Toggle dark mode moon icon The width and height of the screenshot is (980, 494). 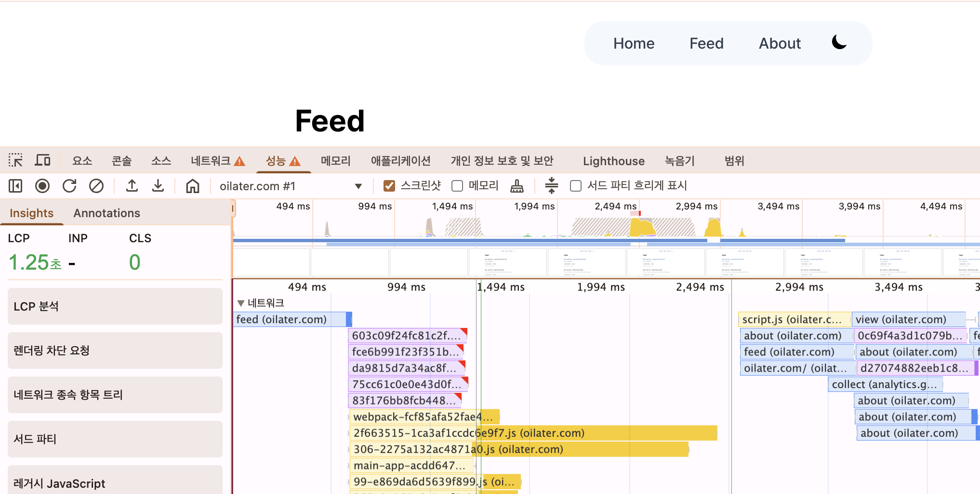(x=839, y=43)
